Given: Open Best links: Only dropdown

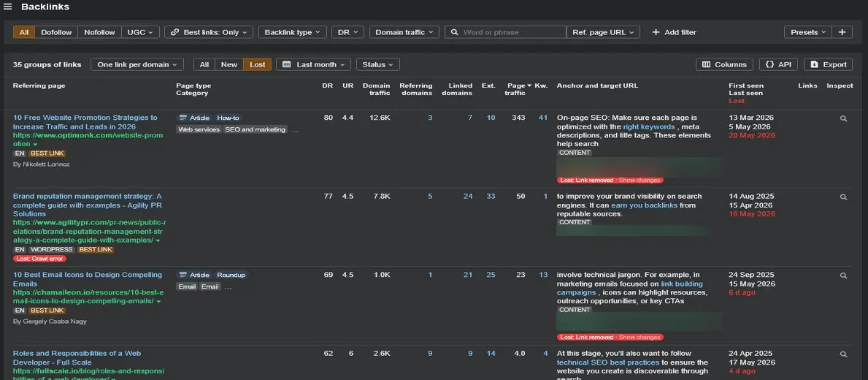Looking at the screenshot, I should (209, 32).
